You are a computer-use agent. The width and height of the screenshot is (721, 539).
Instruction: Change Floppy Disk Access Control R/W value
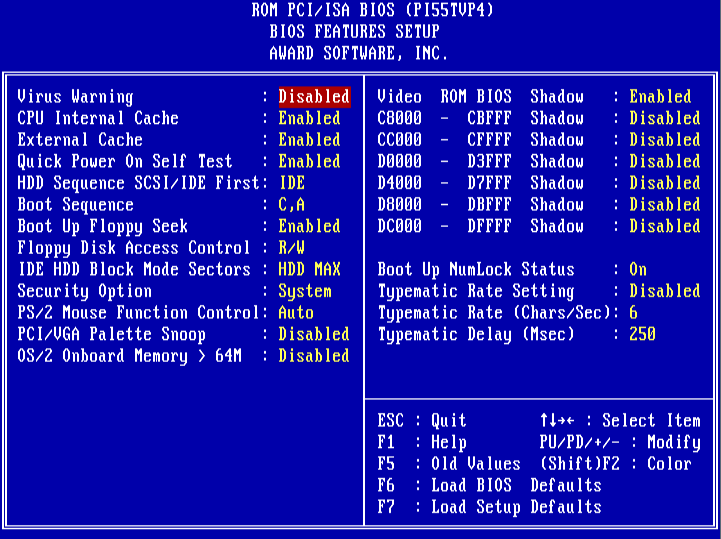[x=292, y=248]
